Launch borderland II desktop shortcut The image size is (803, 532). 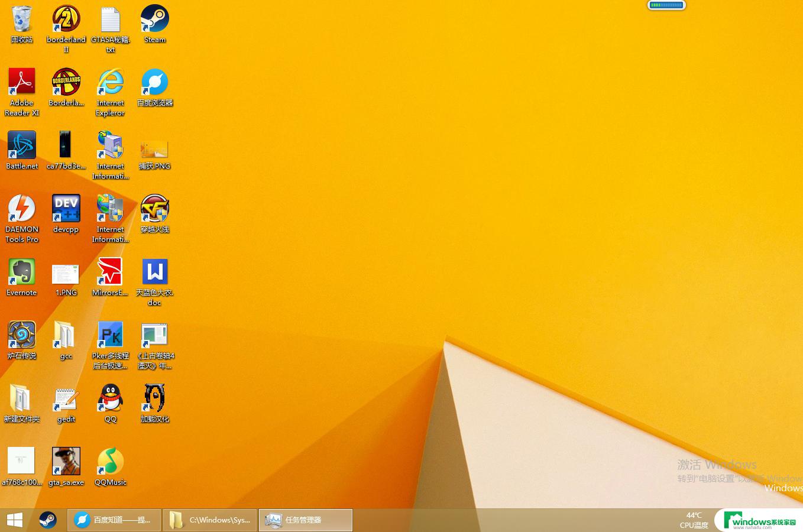pyautogui.click(x=66, y=28)
